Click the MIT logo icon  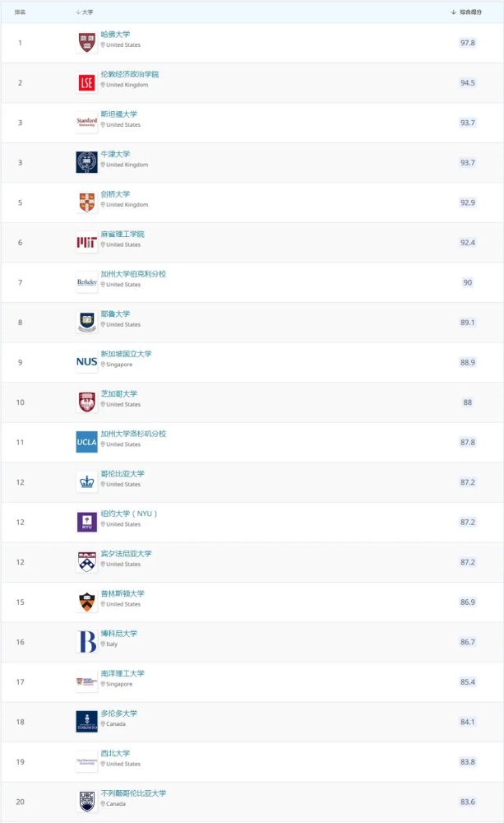(86, 243)
